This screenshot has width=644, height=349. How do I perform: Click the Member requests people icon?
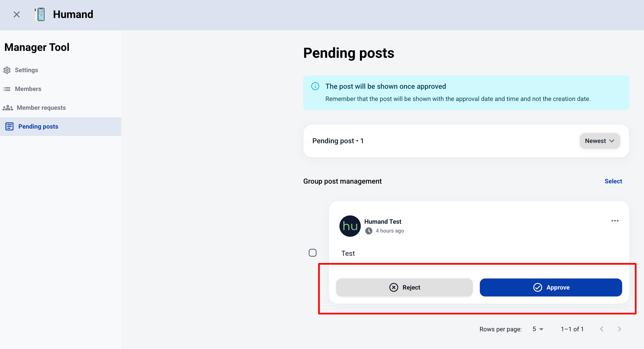pyautogui.click(x=8, y=108)
